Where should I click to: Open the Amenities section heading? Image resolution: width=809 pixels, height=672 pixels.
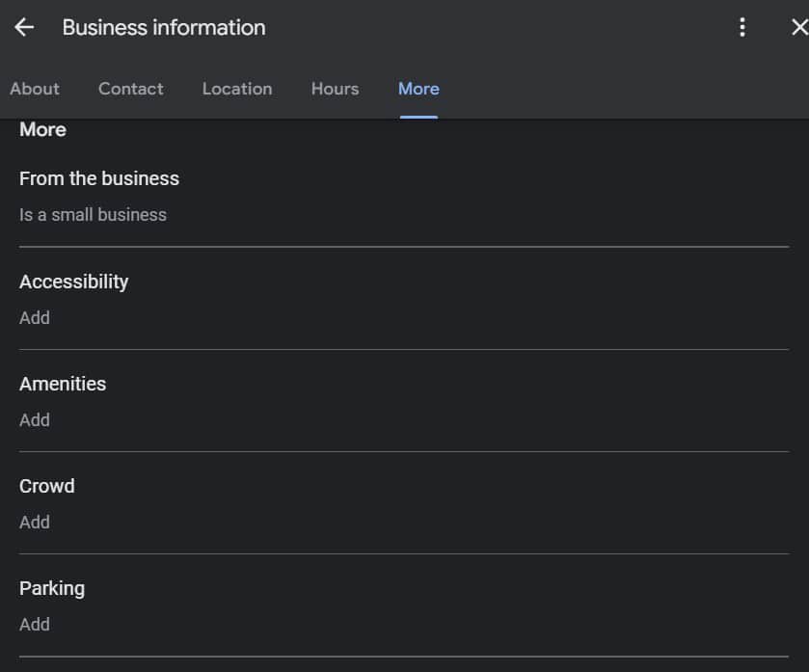63,384
